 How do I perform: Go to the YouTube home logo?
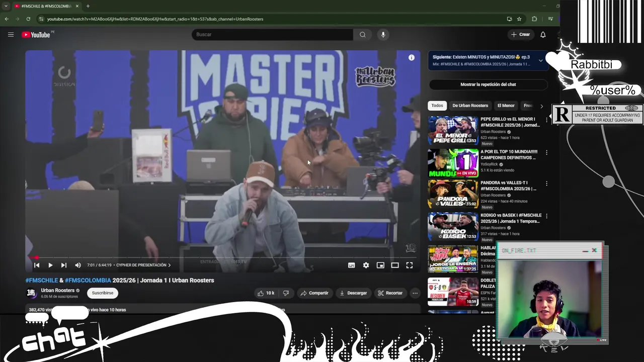36,35
